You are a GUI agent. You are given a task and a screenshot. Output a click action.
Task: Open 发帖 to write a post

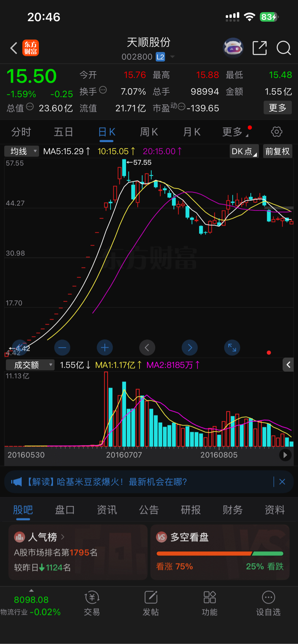(151, 603)
